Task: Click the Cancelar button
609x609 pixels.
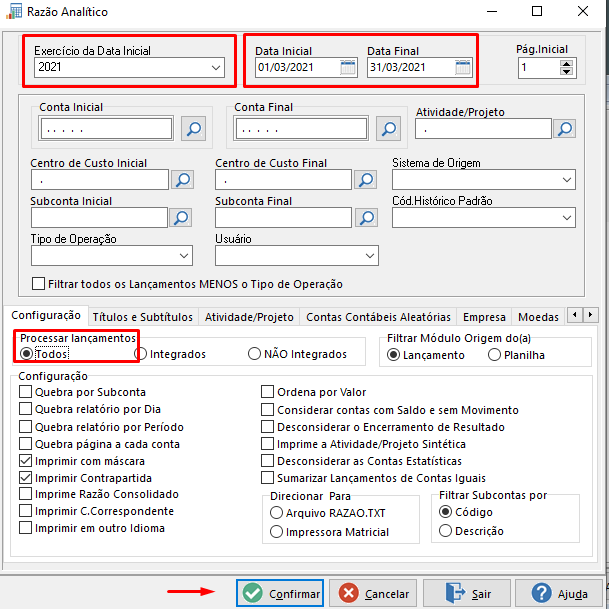Action: [x=373, y=593]
